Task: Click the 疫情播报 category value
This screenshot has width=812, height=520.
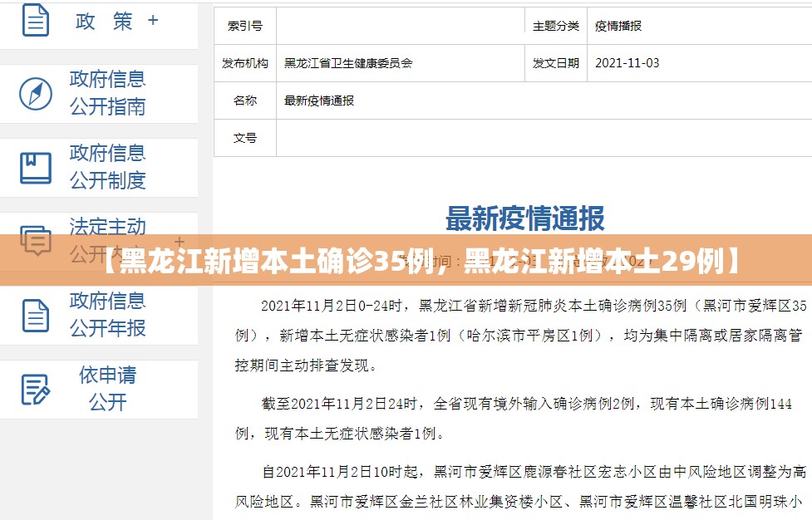Action: click(618, 26)
